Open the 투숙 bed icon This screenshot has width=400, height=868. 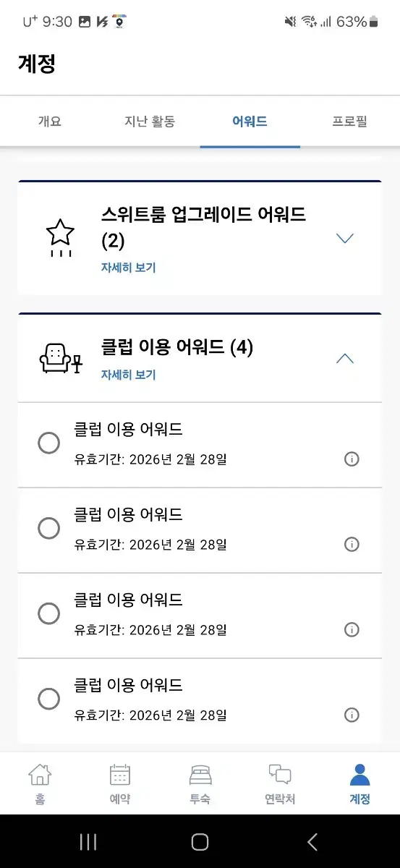(200, 775)
